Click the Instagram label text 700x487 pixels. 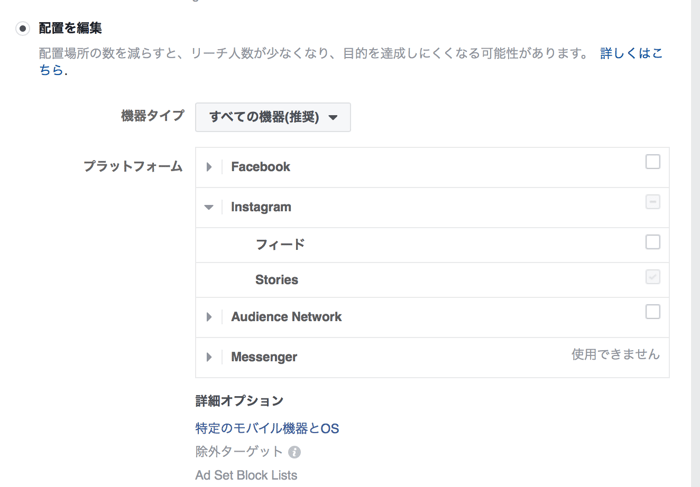pos(261,207)
